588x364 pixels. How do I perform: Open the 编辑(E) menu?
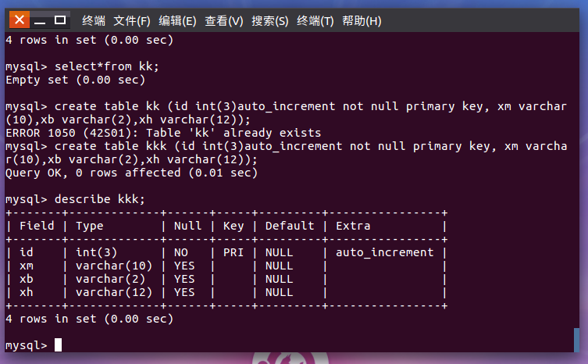[x=177, y=20]
